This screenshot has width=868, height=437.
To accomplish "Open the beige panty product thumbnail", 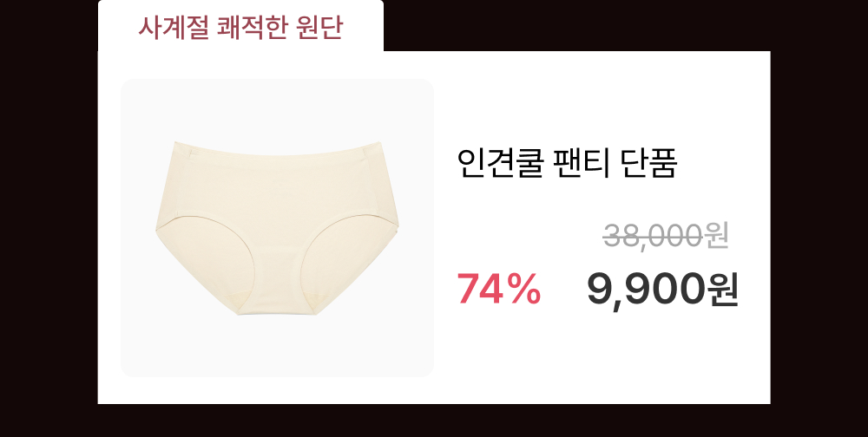I will click(278, 228).
